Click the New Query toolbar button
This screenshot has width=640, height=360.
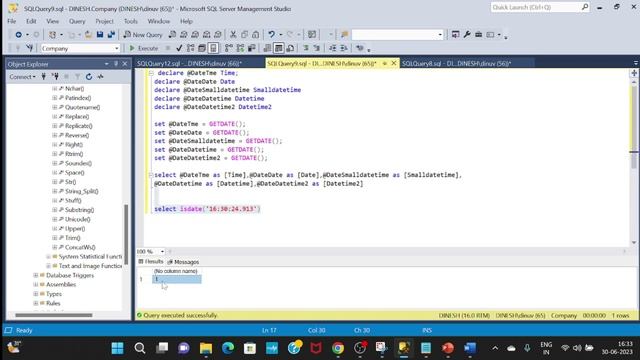tap(143, 35)
